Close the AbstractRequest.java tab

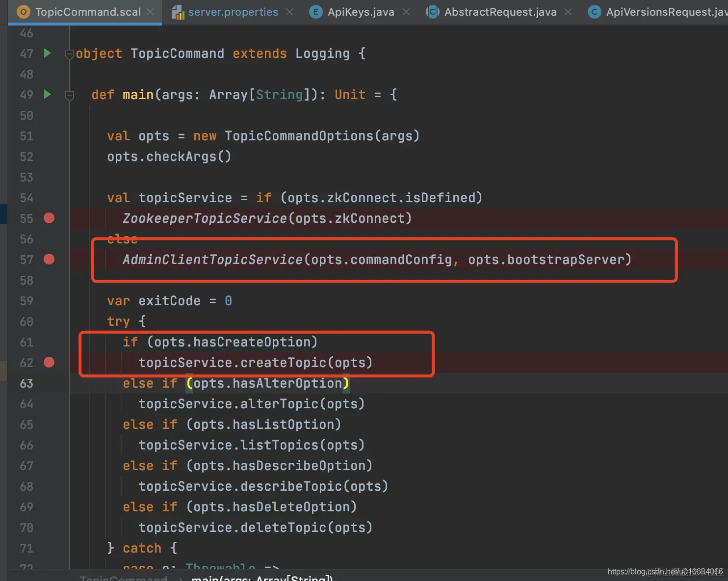pos(568,12)
